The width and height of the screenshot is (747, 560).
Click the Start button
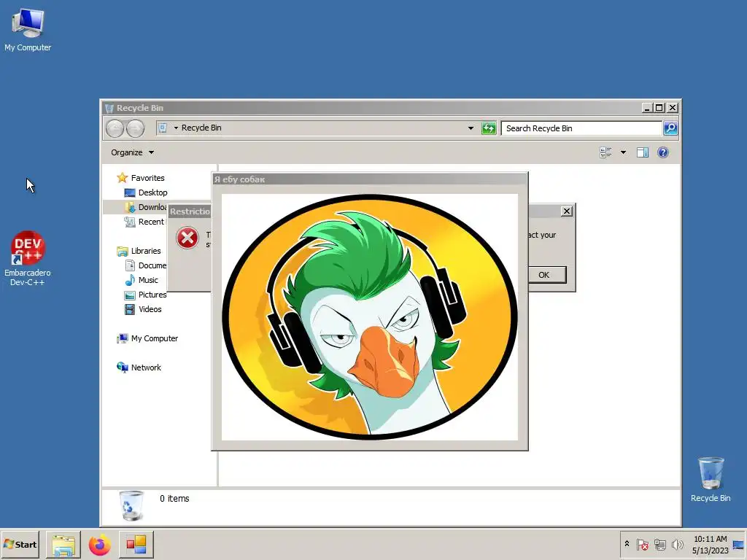[20, 544]
